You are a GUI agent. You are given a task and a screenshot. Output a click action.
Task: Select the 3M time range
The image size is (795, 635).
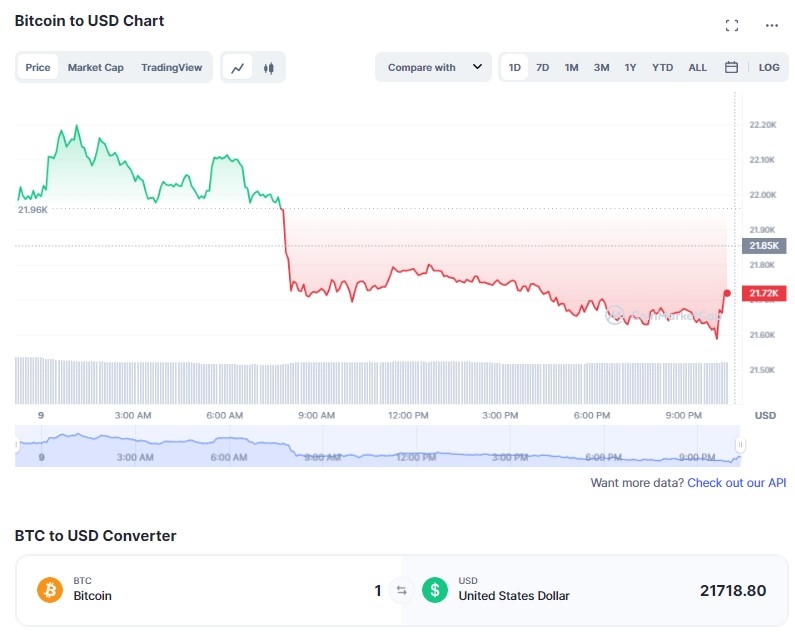[x=601, y=67]
